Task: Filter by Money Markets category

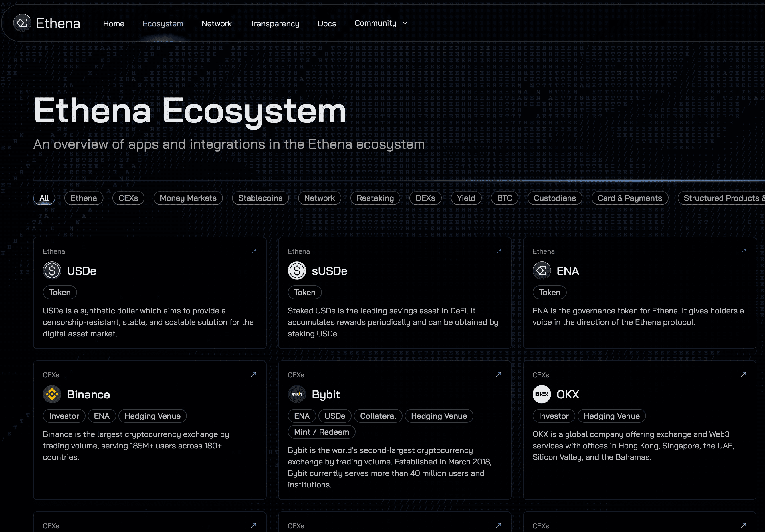Action: [x=188, y=198]
